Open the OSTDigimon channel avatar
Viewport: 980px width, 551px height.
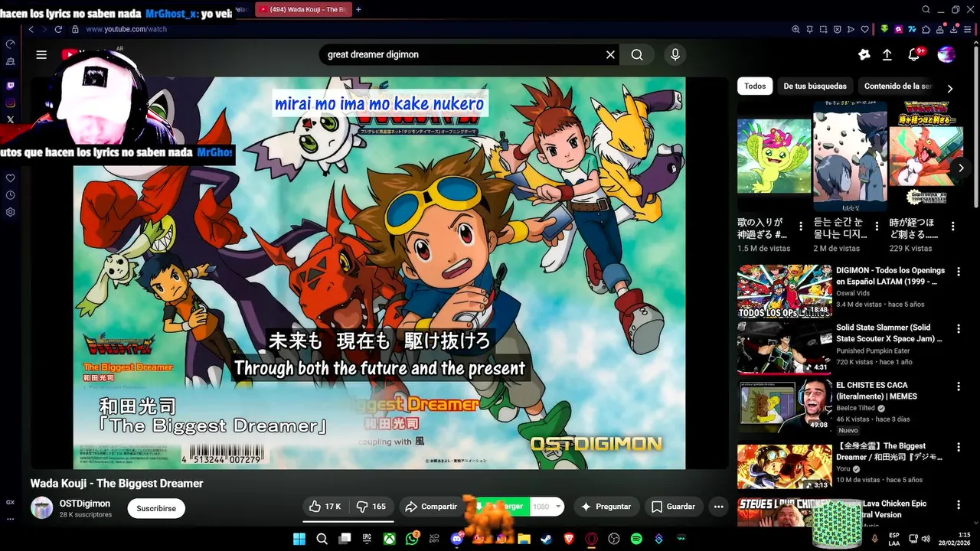[41, 507]
